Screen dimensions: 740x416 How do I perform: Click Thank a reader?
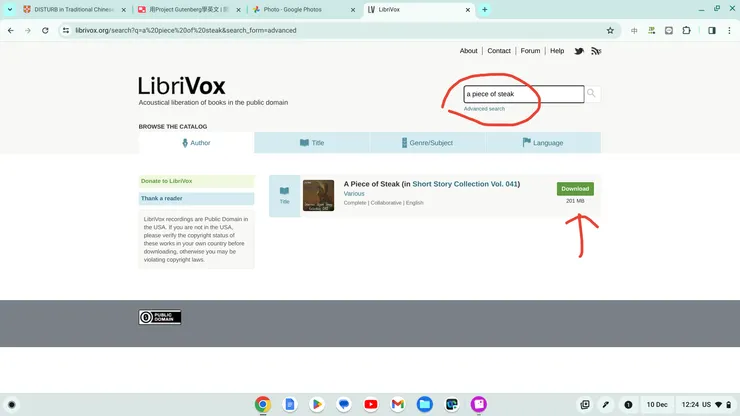[196, 199]
